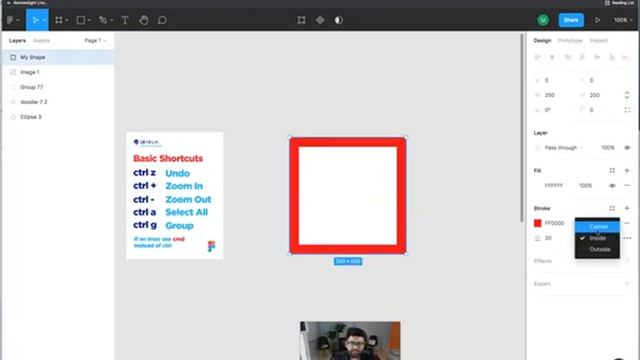The image size is (640, 360).
Task: Choose Outside in stroke position menu
Action: click(597, 249)
